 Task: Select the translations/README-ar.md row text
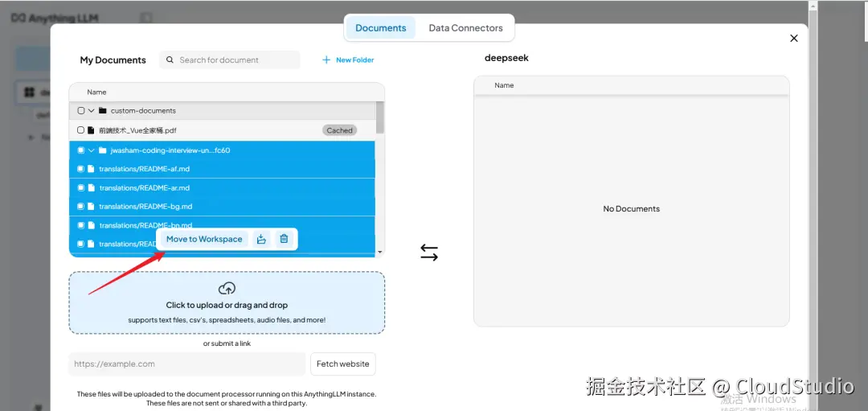(x=145, y=187)
